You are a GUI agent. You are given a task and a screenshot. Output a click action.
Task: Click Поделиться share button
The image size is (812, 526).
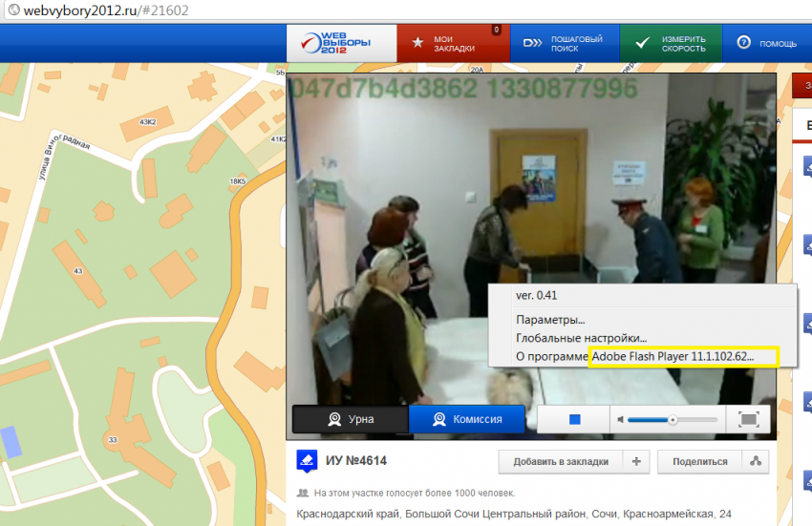coord(699,462)
